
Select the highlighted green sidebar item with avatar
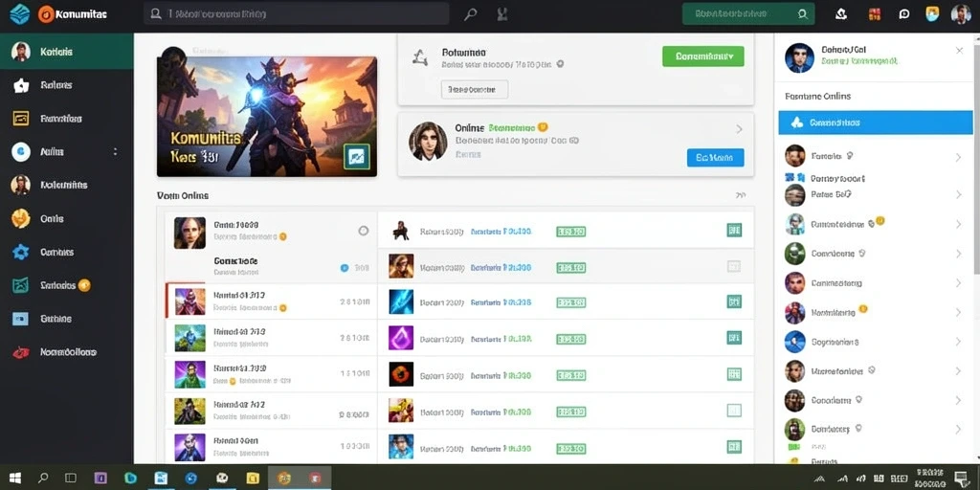click(67, 52)
